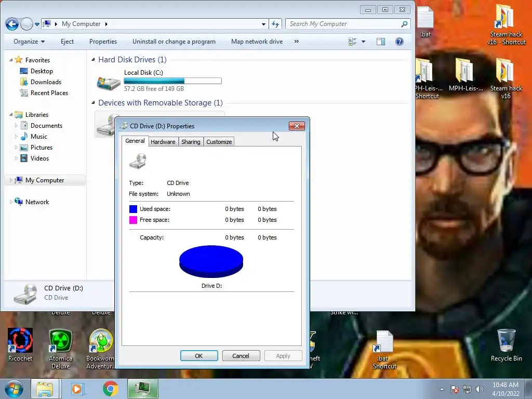The image size is (532, 399).
Task: Click CD Drive (D:) details pane icon
Action: 25,294
